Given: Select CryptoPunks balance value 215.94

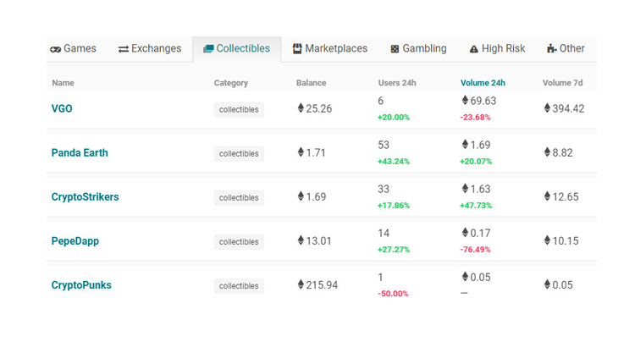Looking at the screenshot, I should (x=322, y=285).
